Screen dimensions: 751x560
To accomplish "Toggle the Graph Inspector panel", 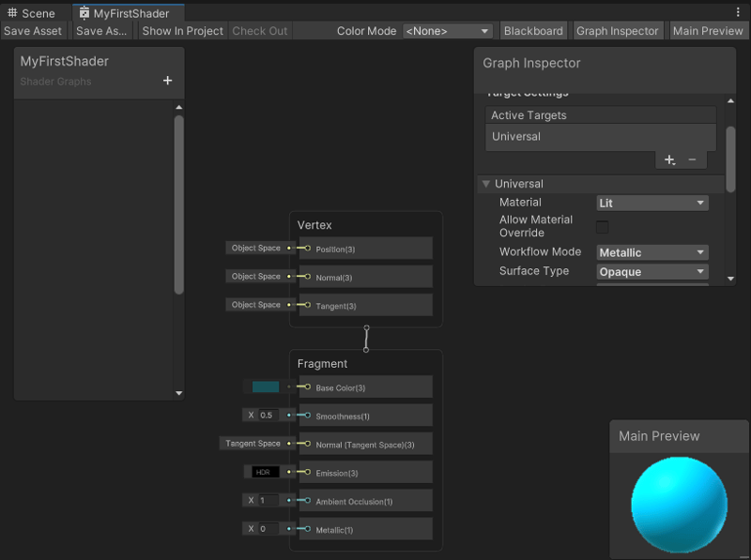I will tap(617, 31).
